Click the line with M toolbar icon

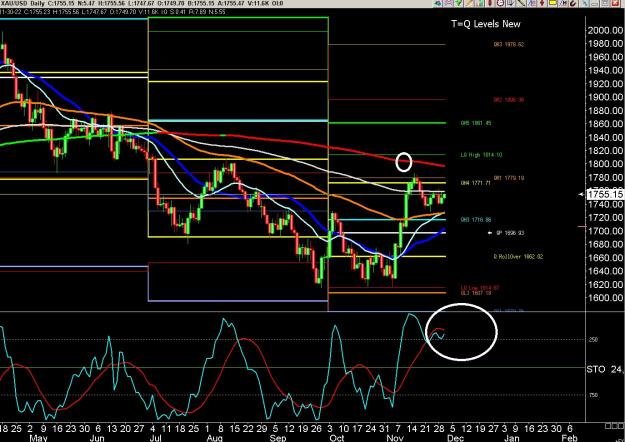[563, 3]
